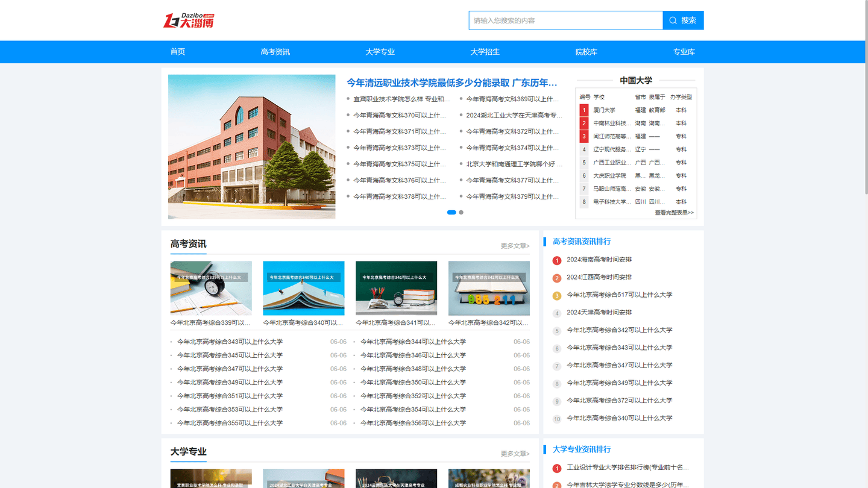Viewport: 868px width, 488px height.
Task: Click ranking badge 2 next to 2024江西高考时间安排
Action: [x=557, y=278]
